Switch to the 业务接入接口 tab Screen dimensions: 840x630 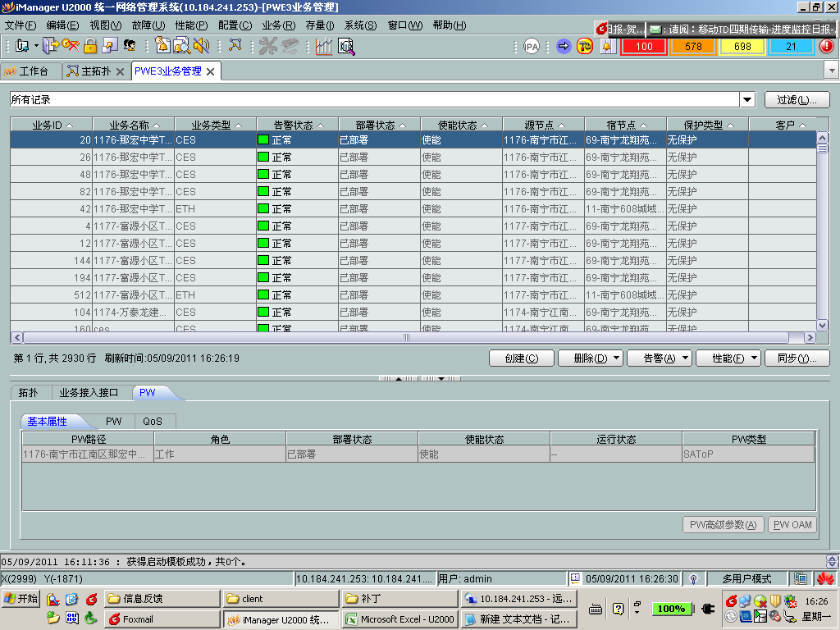(89, 393)
